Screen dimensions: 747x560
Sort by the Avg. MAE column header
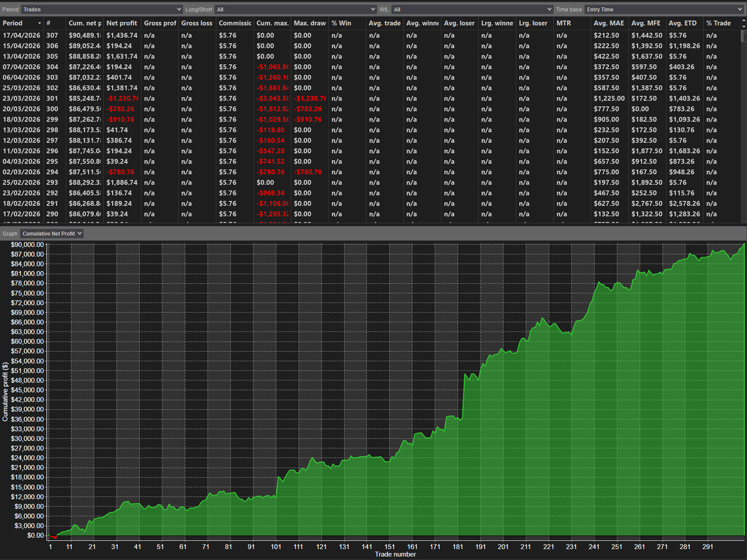coord(609,23)
